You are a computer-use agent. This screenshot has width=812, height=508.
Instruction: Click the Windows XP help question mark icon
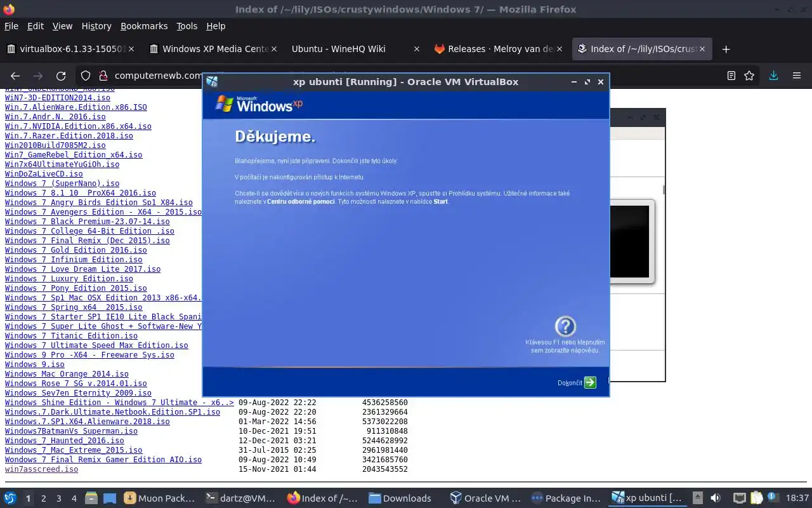point(565,326)
